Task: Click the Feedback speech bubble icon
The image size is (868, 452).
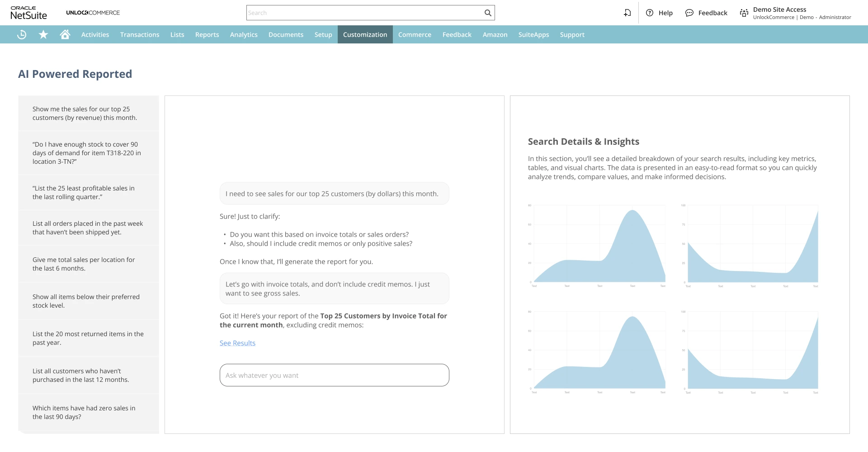Action: (x=689, y=13)
